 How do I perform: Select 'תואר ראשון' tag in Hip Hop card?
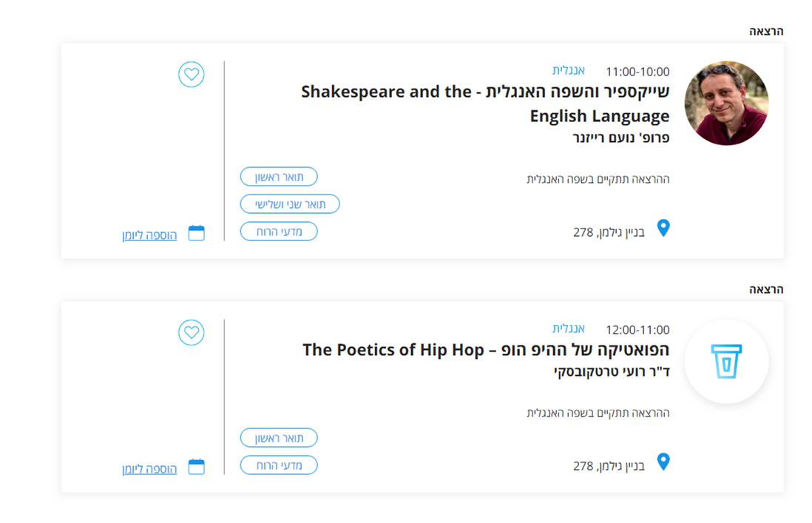tap(279, 438)
